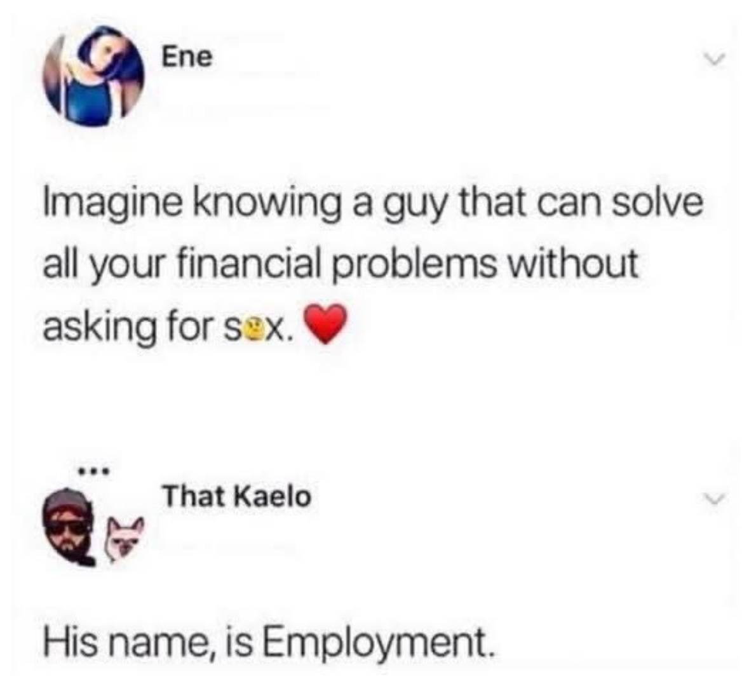This screenshot has height=700, width=749.
Task: Click the pink cat face icon
Action: (124, 539)
